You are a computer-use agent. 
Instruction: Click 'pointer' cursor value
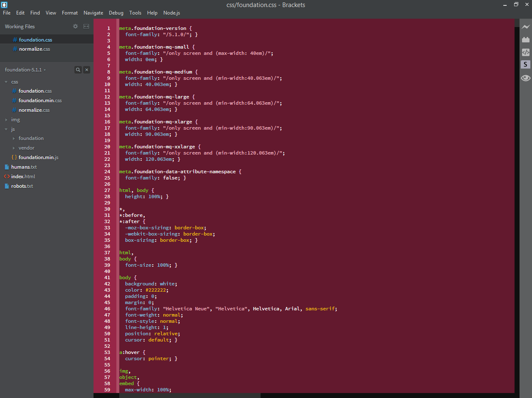click(x=158, y=359)
